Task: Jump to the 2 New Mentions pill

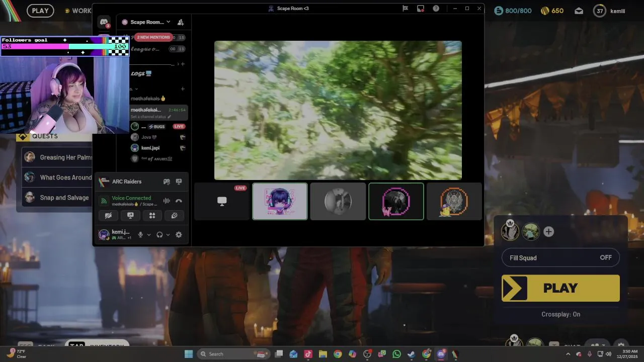Action: click(x=153, y=37)
